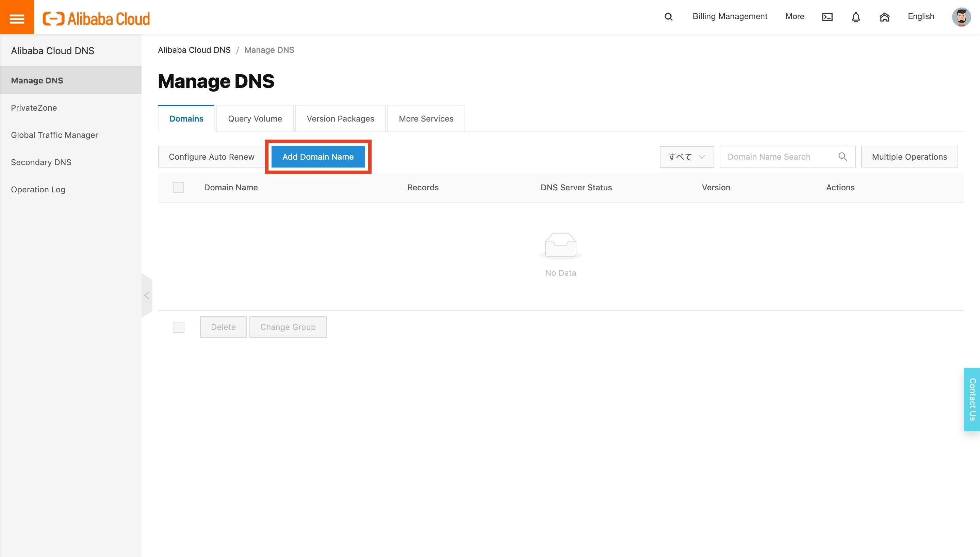Open the hamburger navigation menu
Image resolution: width=980 pixels, height=557 pixels.
tap(17, 17)
